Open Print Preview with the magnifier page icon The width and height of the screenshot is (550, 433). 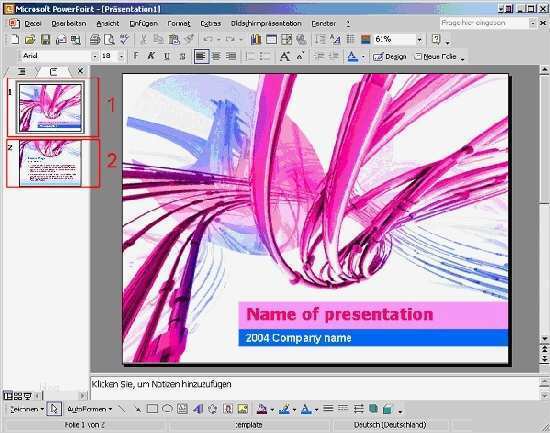[109, 39]
